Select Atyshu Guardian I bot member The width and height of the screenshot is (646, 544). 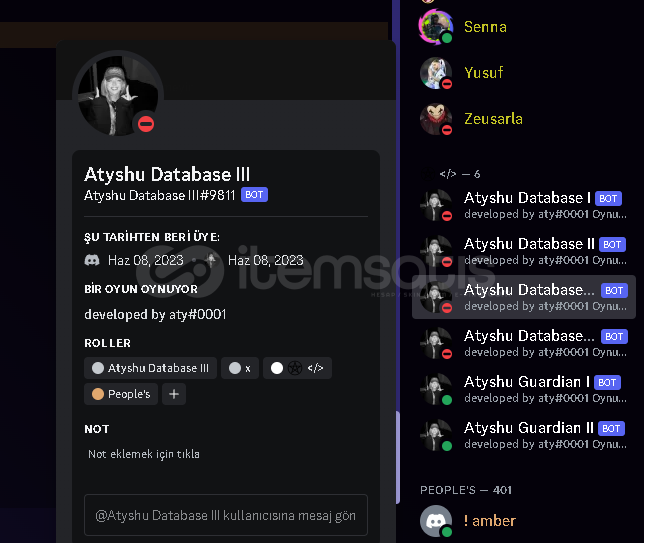[x=523, y=389]
